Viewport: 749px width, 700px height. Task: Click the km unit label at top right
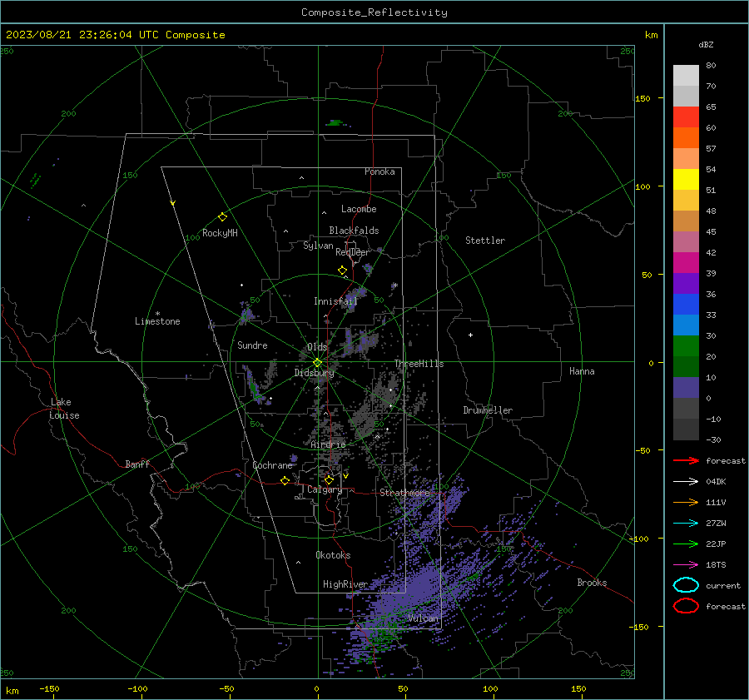tap(651, 35)
